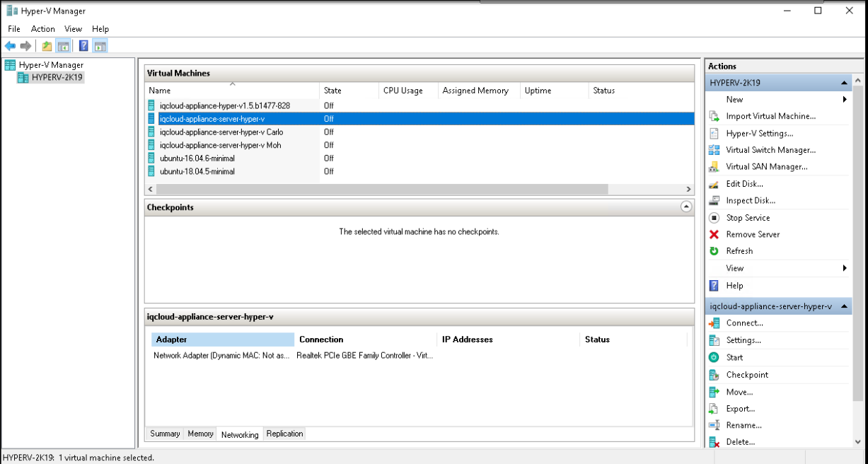Click the red X Remove Server icon
Viewport: 868px width, 464px height.
714,234
